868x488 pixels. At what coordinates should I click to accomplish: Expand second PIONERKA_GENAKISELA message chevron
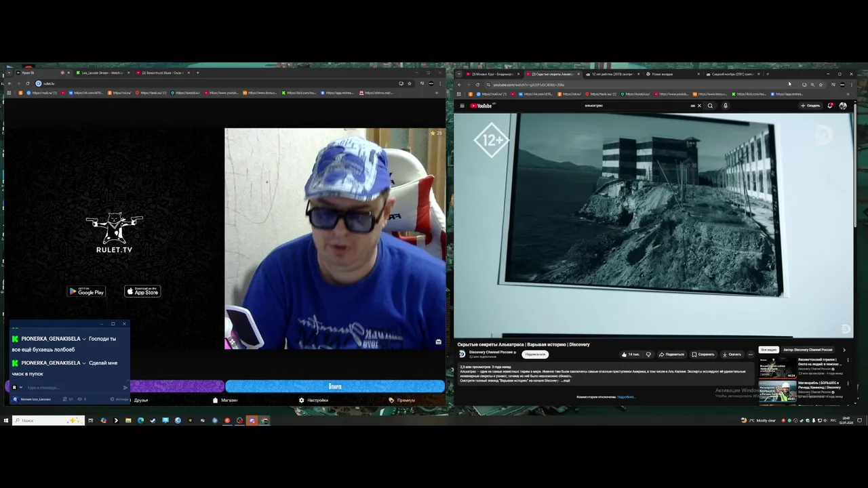84,363
